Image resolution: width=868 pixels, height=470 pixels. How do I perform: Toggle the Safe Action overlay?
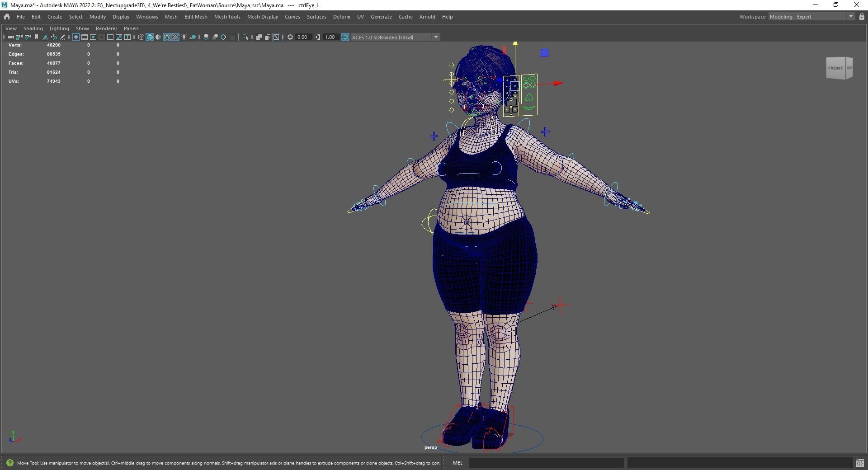(x=119, y=37)
